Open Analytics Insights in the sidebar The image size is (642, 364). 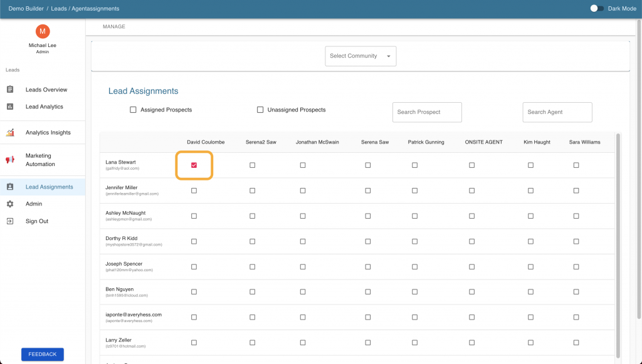point(43,133)
